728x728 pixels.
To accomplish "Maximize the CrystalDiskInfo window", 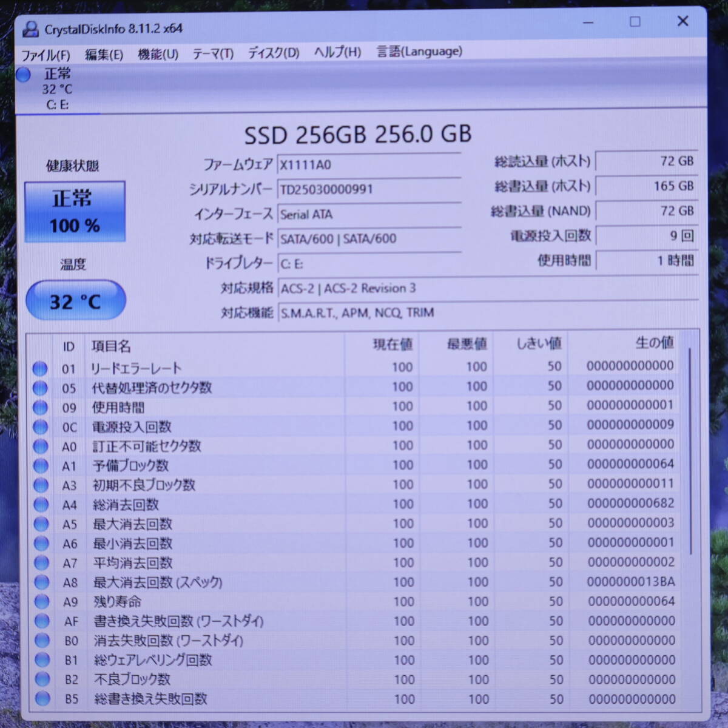I will (x=635, y=22).
